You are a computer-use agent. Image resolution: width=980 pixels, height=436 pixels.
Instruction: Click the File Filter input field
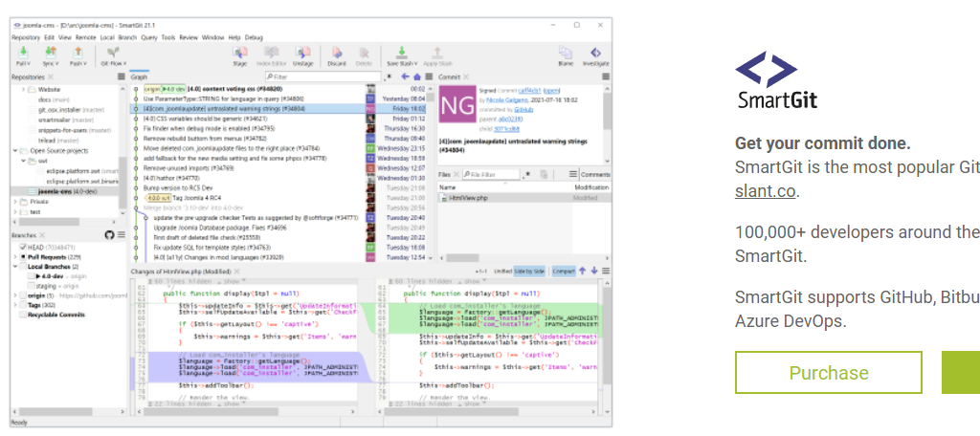click(x=491, y=174)
